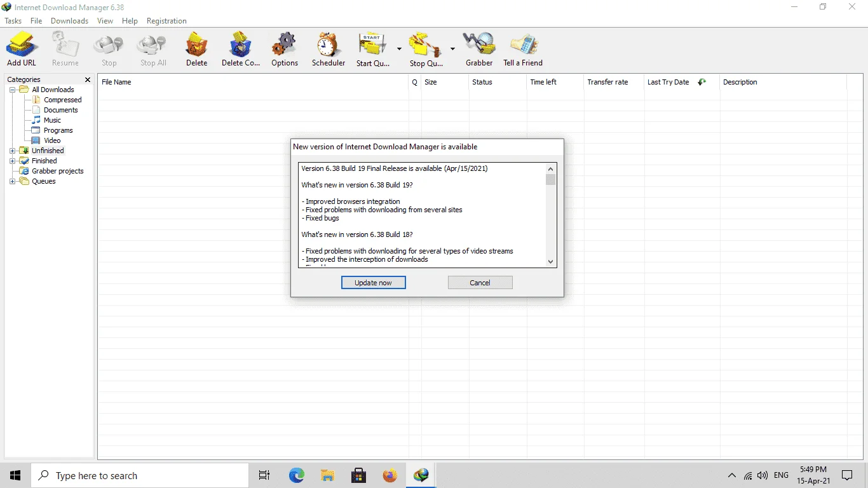The height and width of the screenshot is (488, 868).
Task: Click the IDM taskbar icon
Action: click(421, 475)
